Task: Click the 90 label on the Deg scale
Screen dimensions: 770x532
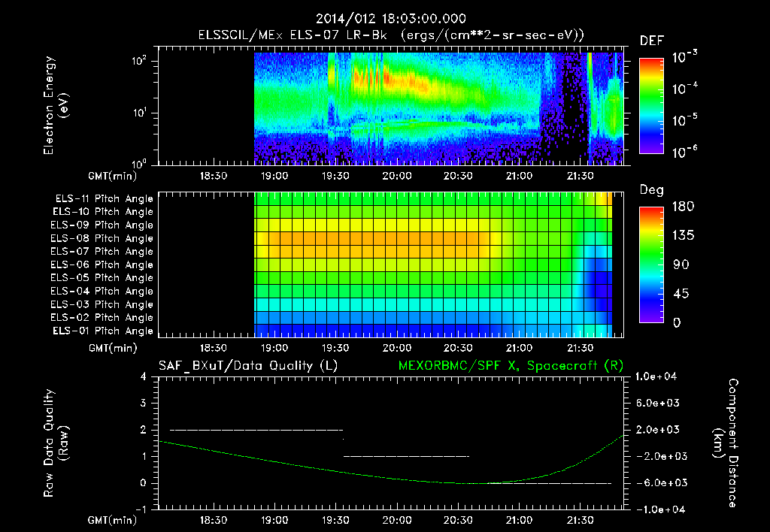Action: click(x=681, y=265)
